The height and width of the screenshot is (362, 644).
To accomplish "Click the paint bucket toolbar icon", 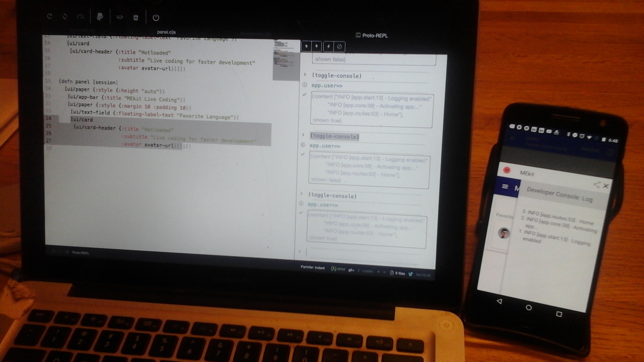I will (x=100, y=17).
